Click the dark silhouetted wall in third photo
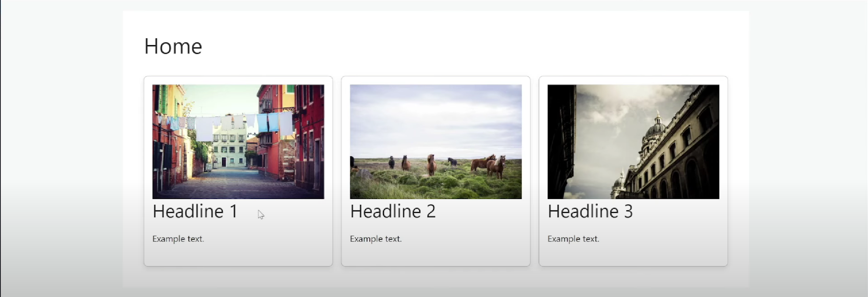 [561, 142]
